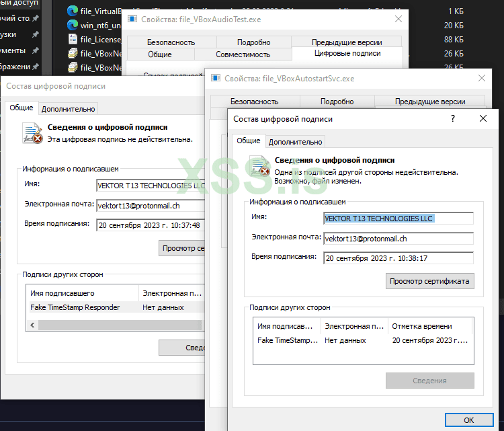The width and height of the screenshot is (504, 431).
Task: Click the signer name field in front dialog
Action: [398, 219]
